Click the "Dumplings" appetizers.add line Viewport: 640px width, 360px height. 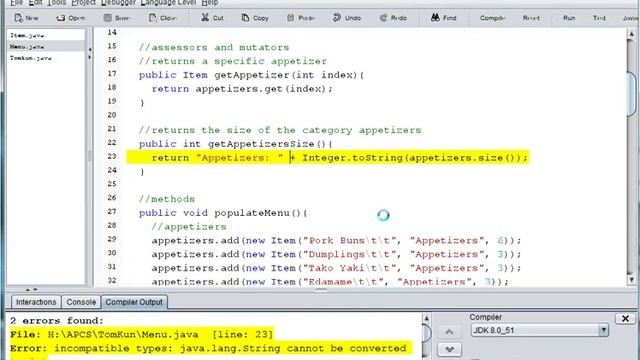click(336, 255)
